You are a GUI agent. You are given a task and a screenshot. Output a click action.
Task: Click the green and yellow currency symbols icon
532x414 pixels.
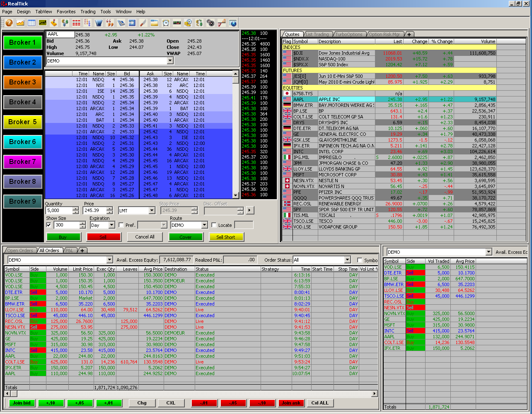point(199,23)
